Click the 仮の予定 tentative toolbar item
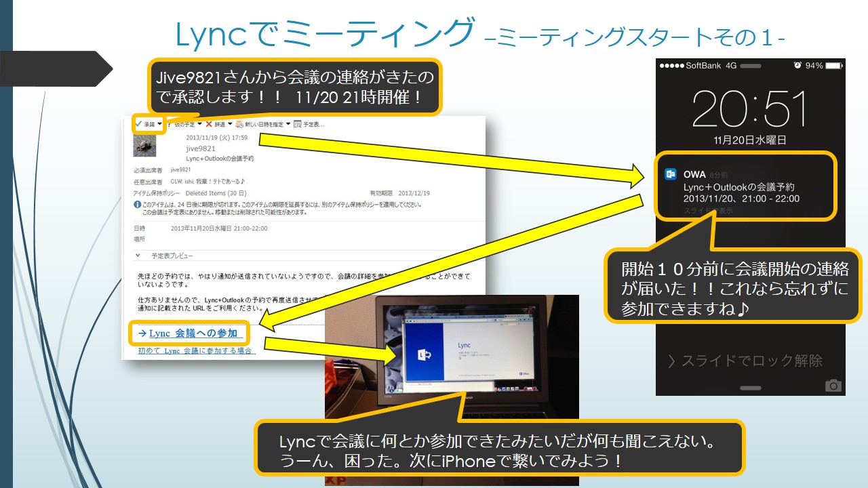 184,124
